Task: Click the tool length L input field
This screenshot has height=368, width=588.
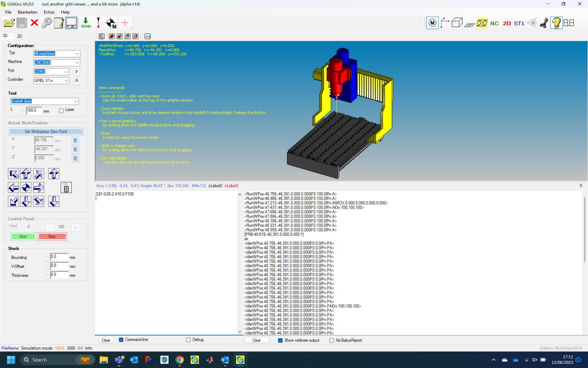Action: click(x=34, y=110)
